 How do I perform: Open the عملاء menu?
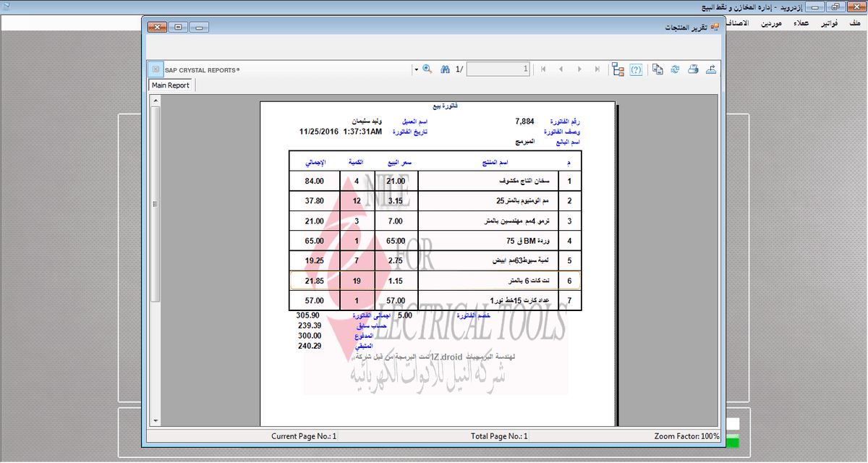pyautogui.click(x=801, y=24)
